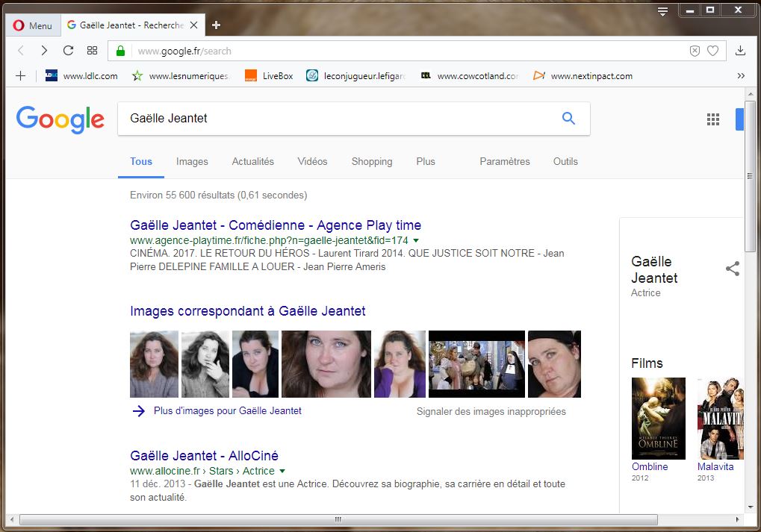This screenshot has height=532, width=761.
Task: Bookmark page with heart icon
Action: click(712, 51)
